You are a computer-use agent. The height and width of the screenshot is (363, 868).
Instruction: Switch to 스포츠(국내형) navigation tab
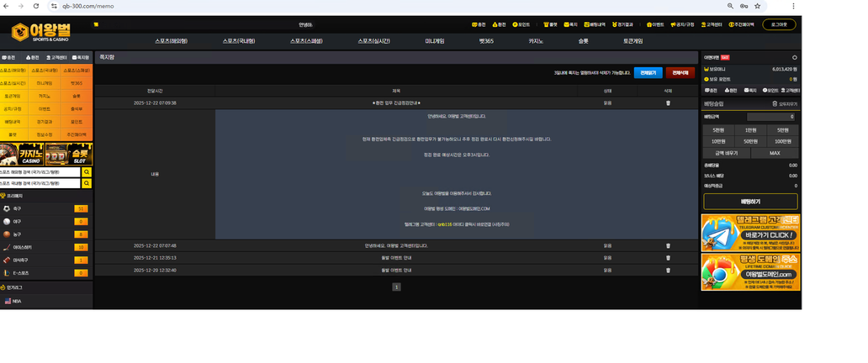click(x=239, y=41)
